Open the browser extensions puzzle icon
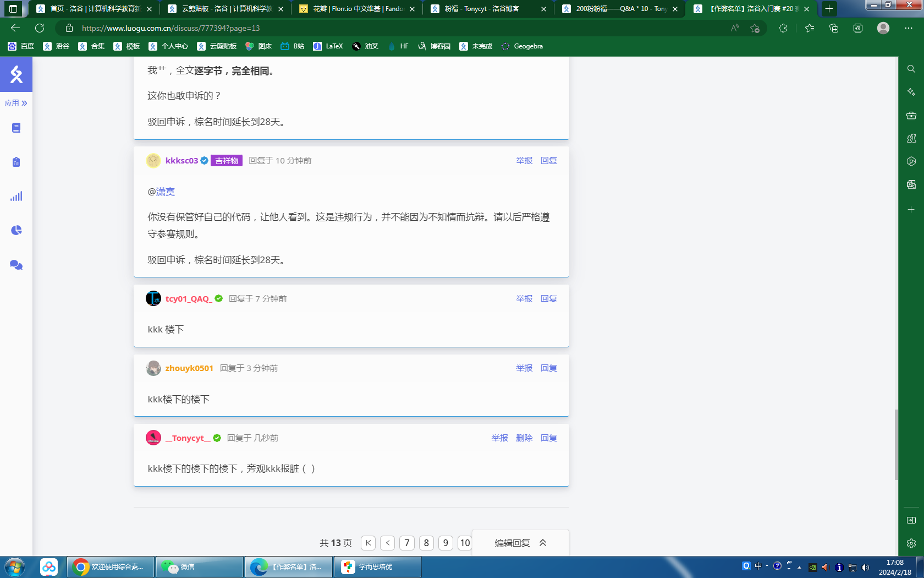The height and width of the screenshot is (578, 924). coord(783,28)
